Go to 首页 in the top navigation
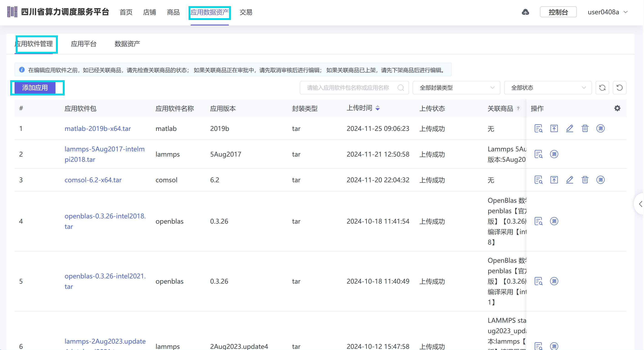644x350 pixels. [126, 12]
